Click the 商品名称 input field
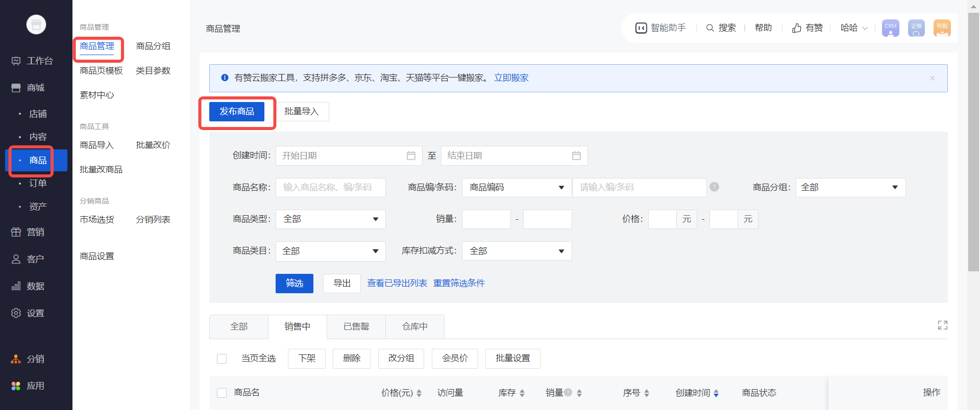Image resolution: width=980 pixels, height=410 pixels. pyautogui.click(x=330, y=188)
